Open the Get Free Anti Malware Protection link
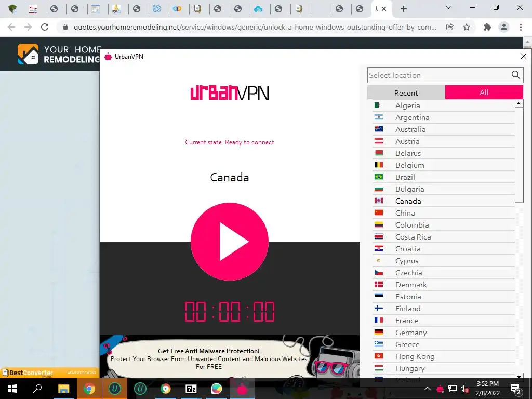Screen dimensions: 532x399 coord(209,351)
